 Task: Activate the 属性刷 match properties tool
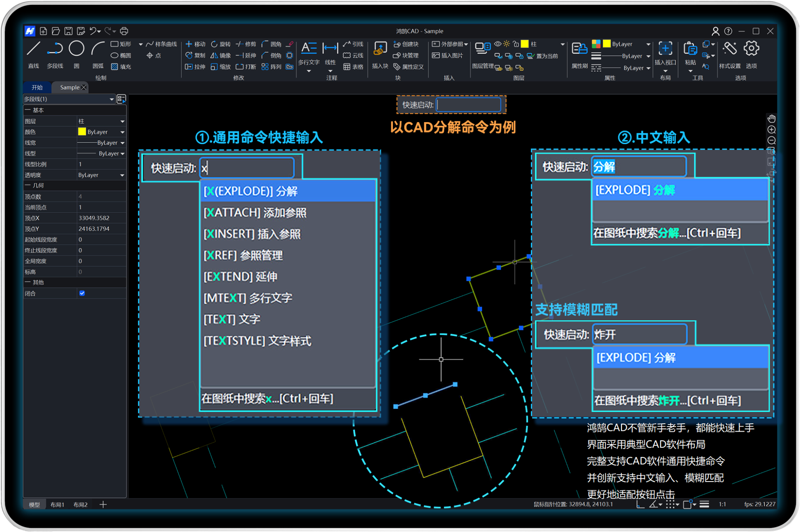tap(579, 55)
